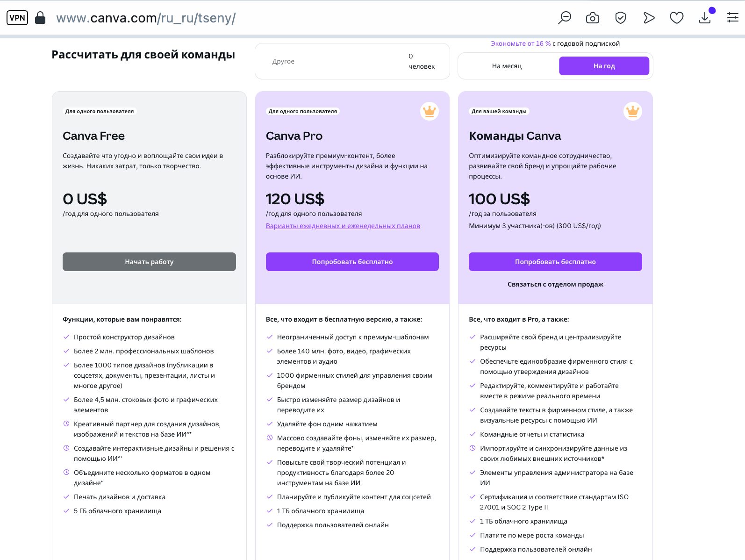This screenshot has height=560, width=745.
Task: Click Элементы управления администратора feature text
Action: (x=557, y=478)
